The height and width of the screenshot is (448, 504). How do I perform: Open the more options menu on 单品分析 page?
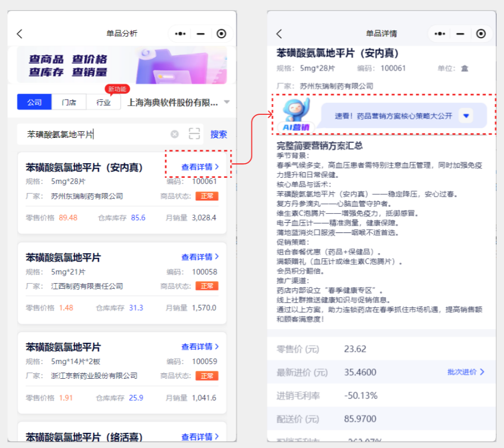180,33
